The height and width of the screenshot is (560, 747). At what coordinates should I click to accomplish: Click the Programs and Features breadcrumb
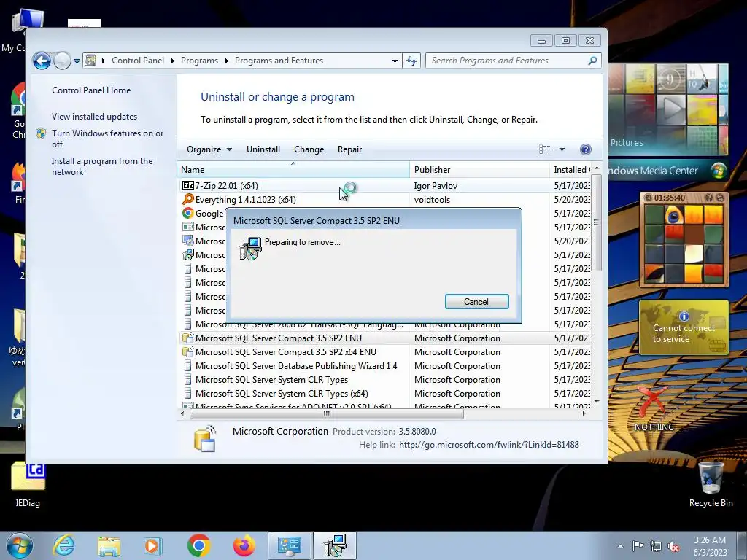279,61
